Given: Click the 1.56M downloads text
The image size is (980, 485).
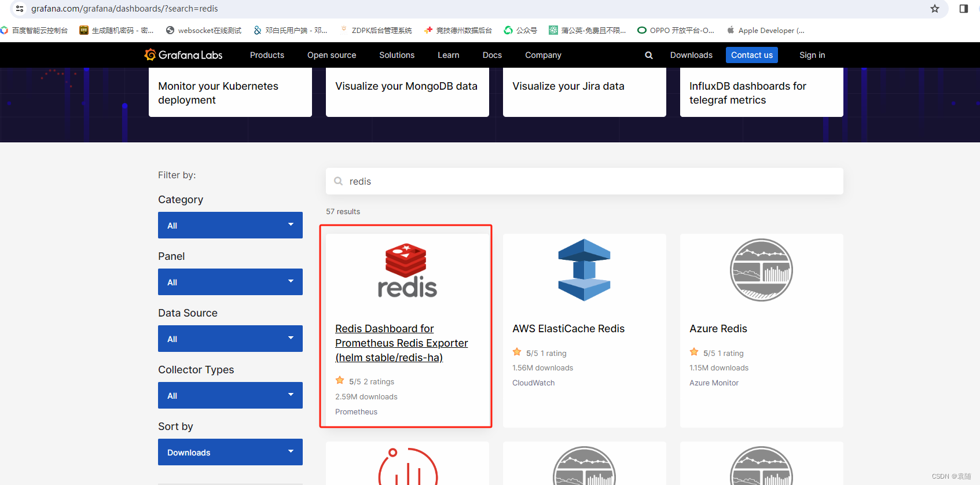Looking at the screenshot, I should click(x=543, y=368).
